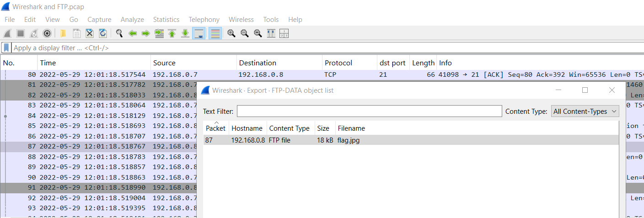Sort object list by Content Type column
This screenshot has width=644, height=218.
pyautogui.click(x=290, y=128)
